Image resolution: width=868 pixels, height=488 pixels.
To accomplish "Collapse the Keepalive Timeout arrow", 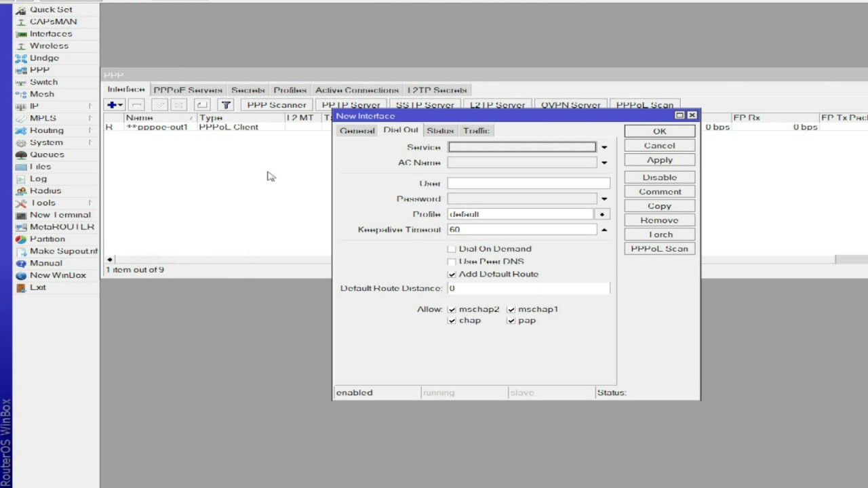I will point(604,230).
